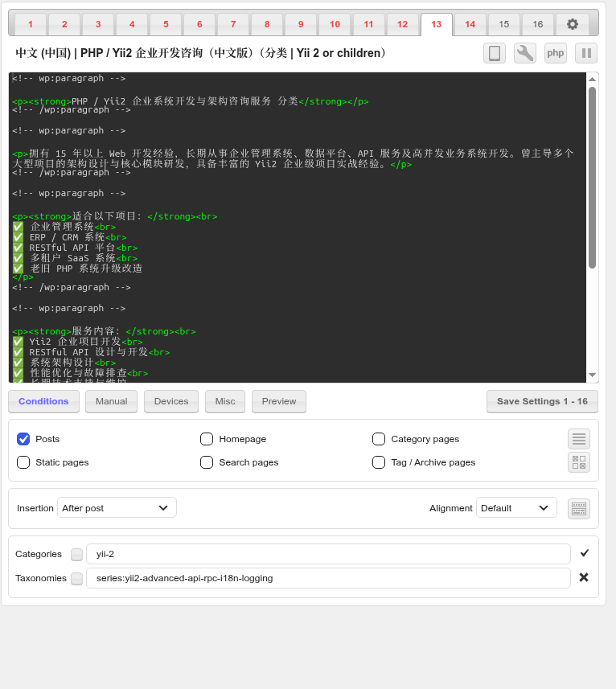Enable the Category pages checkbox
Screen dimensions: 616x689
click(x=379, y=439)
